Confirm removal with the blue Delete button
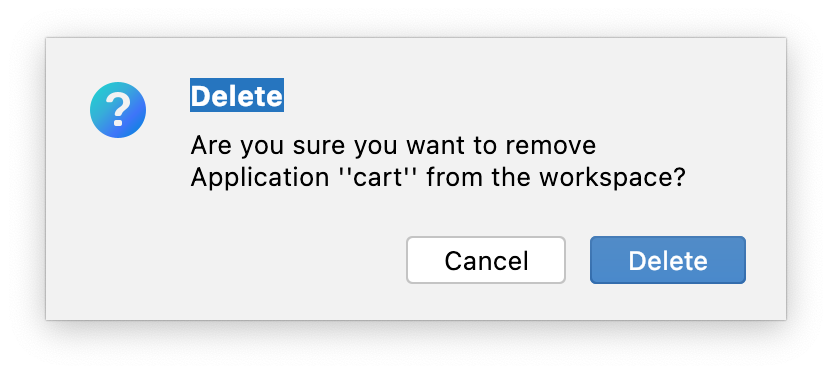This screenshot has width=832, height=374. (x=668, y=260)
